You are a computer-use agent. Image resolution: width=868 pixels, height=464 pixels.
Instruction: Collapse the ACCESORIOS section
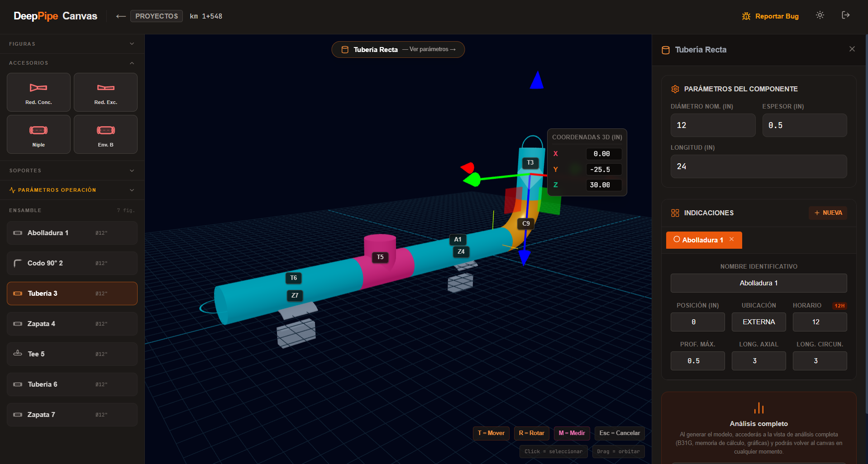pos(72,63)
